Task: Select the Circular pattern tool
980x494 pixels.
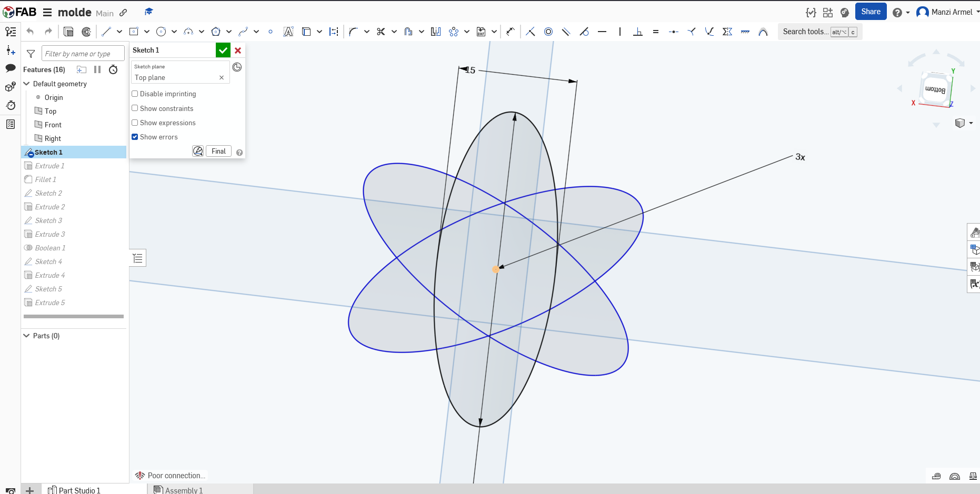Action: (x=454, y=32)
